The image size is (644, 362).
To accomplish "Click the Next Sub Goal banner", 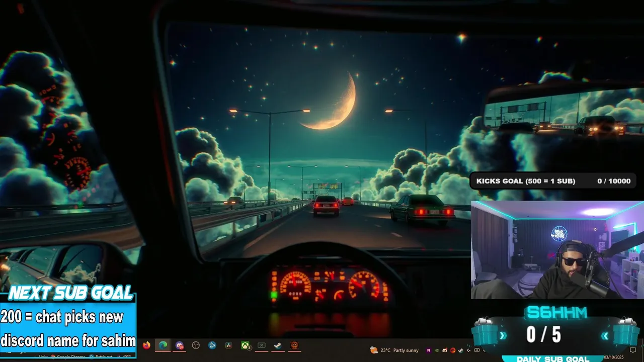I will pos(70,293).
